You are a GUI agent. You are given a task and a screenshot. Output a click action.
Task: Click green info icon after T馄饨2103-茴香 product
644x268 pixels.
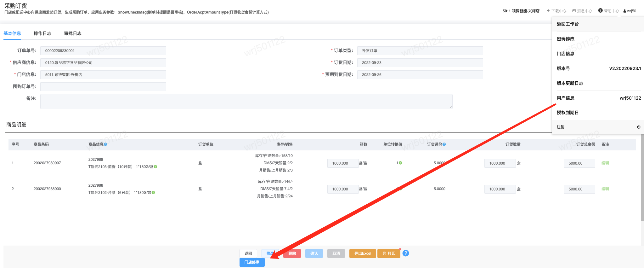pos(155,167)
